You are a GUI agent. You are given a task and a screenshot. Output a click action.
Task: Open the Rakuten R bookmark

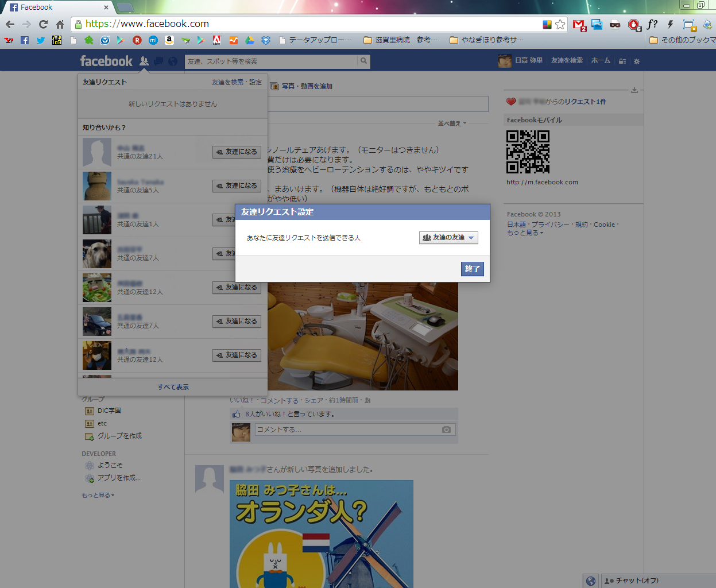pyautogui.click(x=137, y=40)
